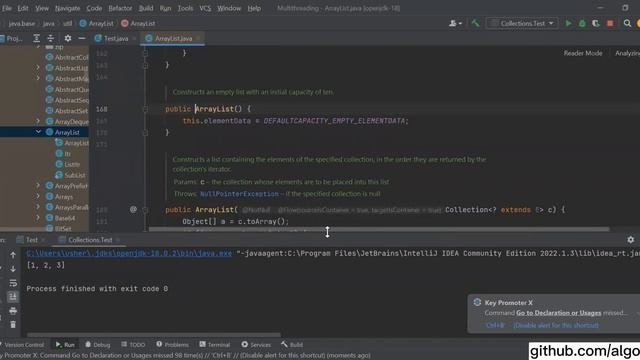Open the user account icon dropdown

[x=455, y=23]
